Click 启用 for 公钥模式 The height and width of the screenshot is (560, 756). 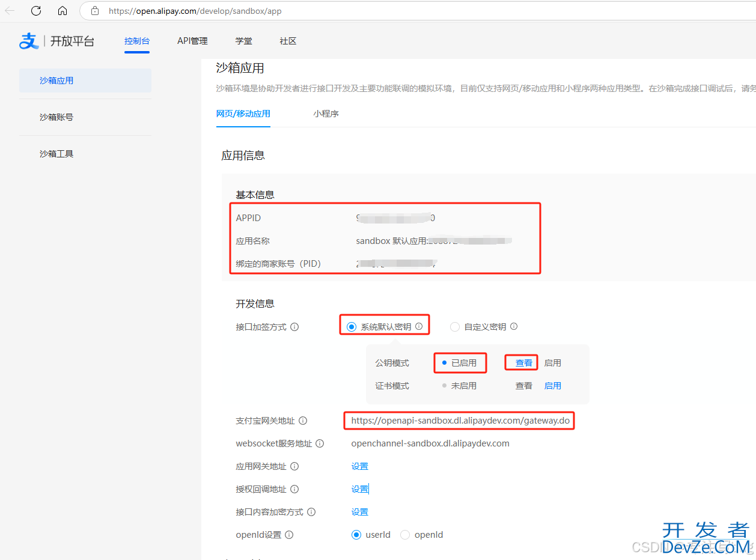553,363
